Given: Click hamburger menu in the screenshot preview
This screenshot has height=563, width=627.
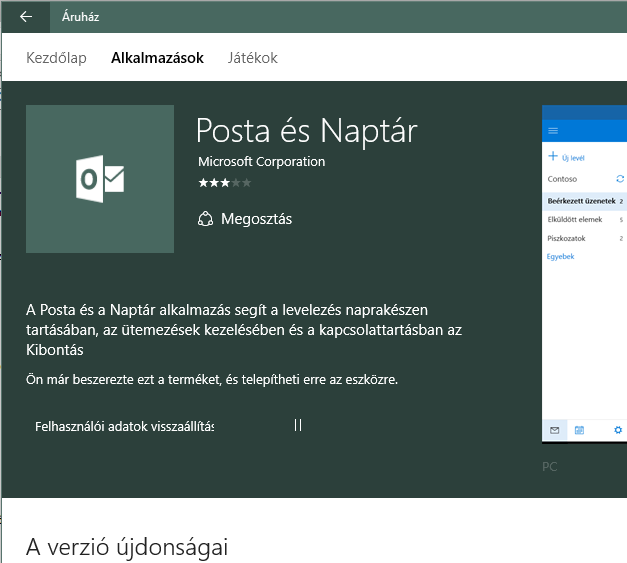Looking at the screenshot, I should 553,131.
